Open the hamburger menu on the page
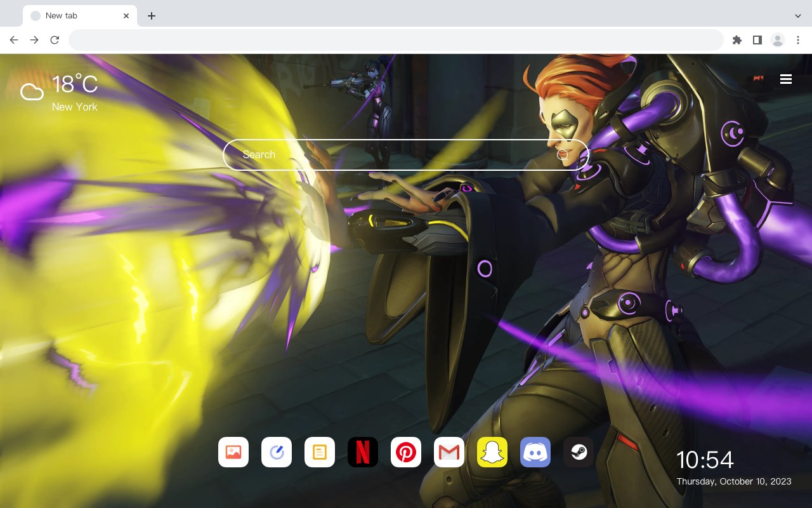 coord(786,79)
